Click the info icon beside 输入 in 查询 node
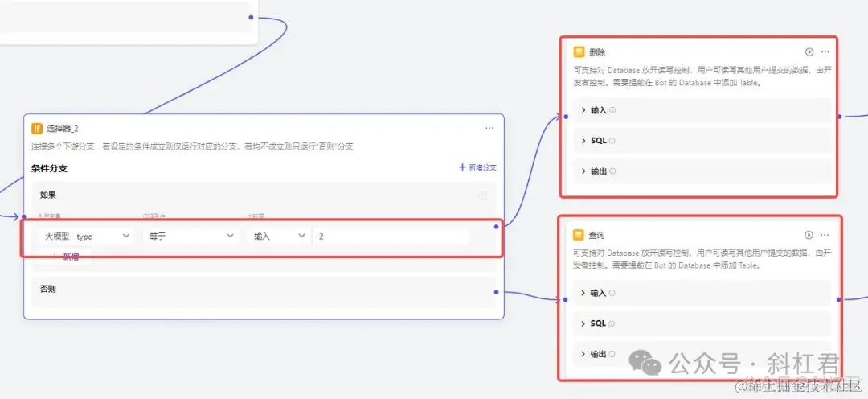The image size is (868, 399). [612, 293]
